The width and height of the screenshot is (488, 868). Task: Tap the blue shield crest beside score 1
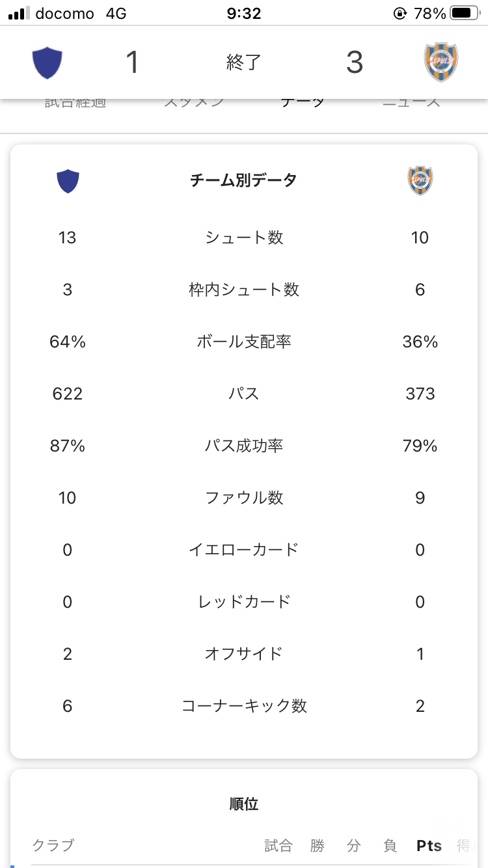coord(47,62)
